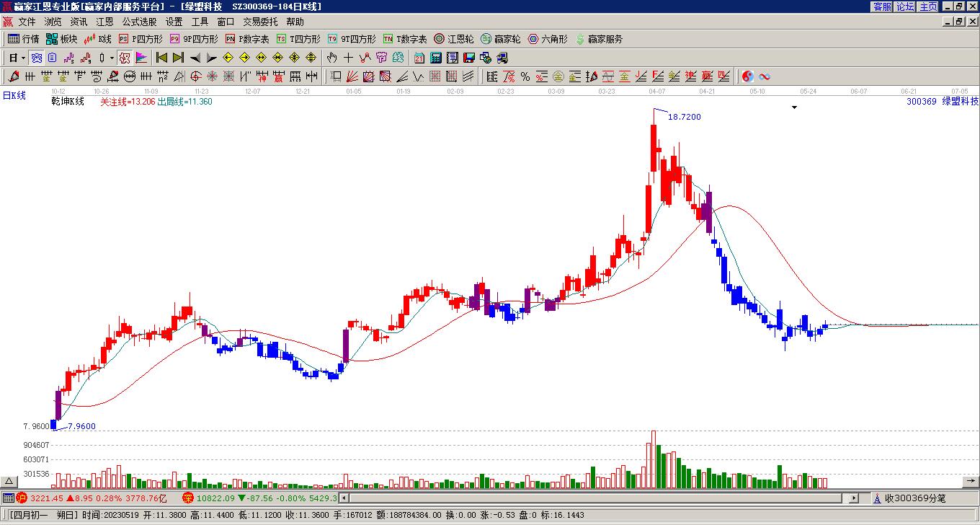
Task: Open the 帮助 menu
Action: coord(295,22)
